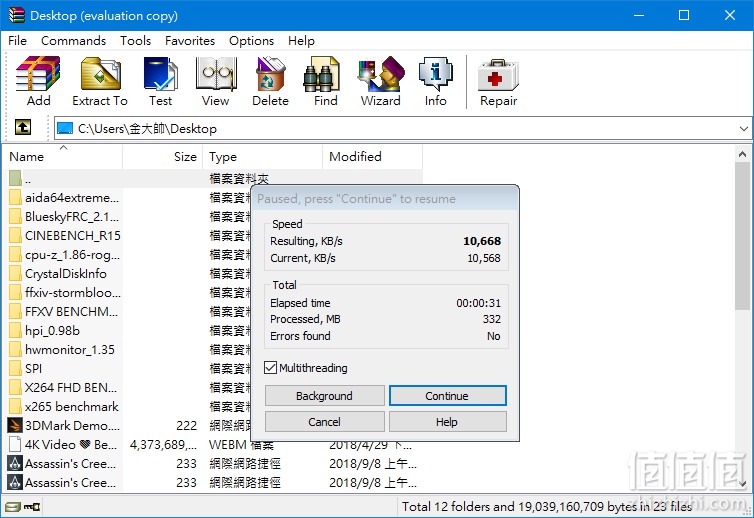This screenshot has width=754, height=518.
Task: Click the 4,373,689 size value
Action: click(163, 444)
